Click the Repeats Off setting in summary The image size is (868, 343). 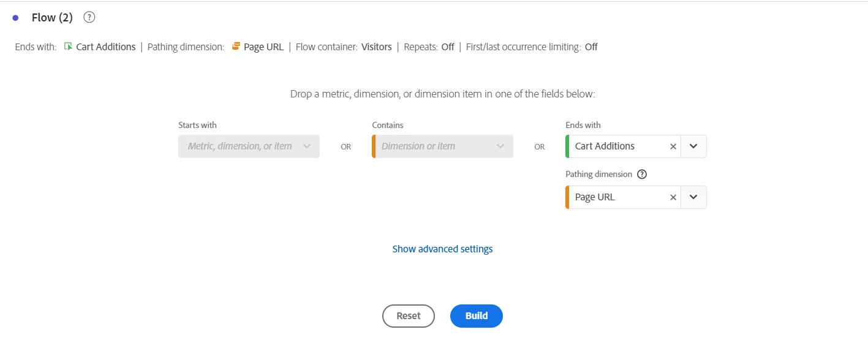(448, 47)
